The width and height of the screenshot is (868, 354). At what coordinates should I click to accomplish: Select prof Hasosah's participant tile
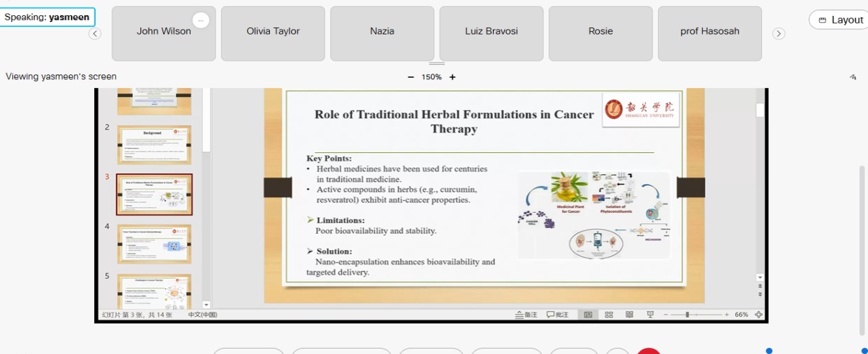(710, 34)
